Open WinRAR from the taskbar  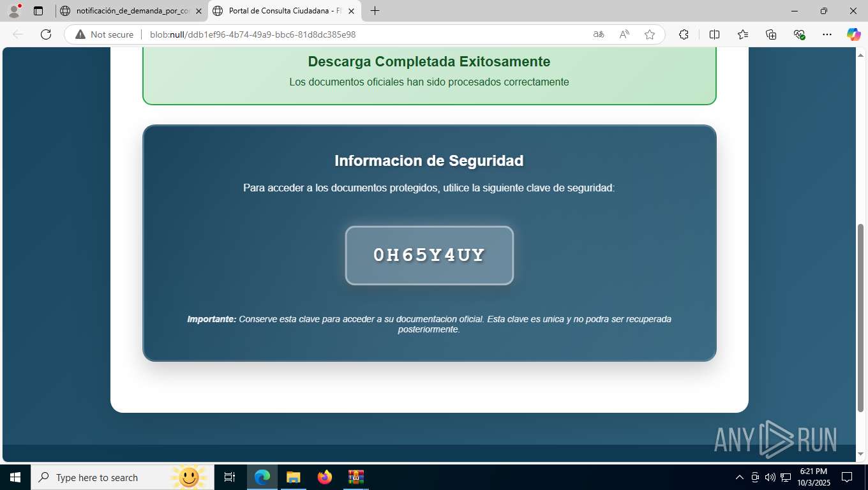pos(355,477)
